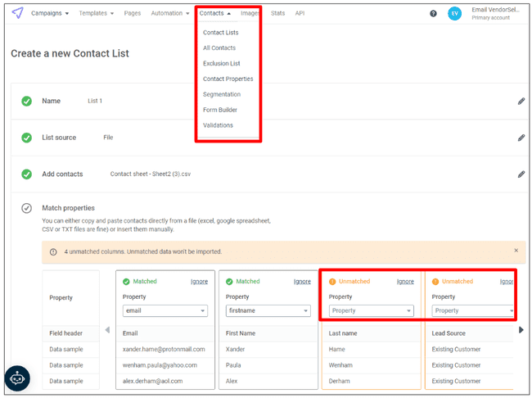Image resolution: width=532 pixels, height=398 pixels.
Task: Select Contact Properties from Contacts menu
Action: pyautogui.click(x=228, y=79)
